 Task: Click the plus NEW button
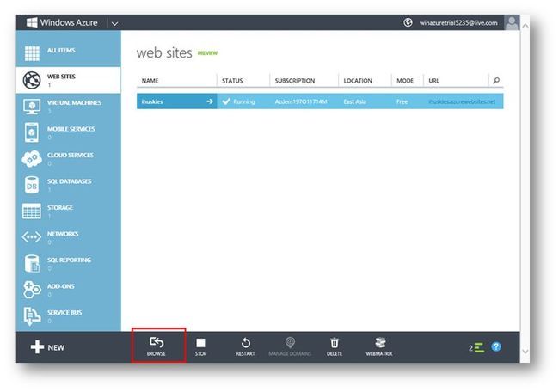click(x=47, y=347)
